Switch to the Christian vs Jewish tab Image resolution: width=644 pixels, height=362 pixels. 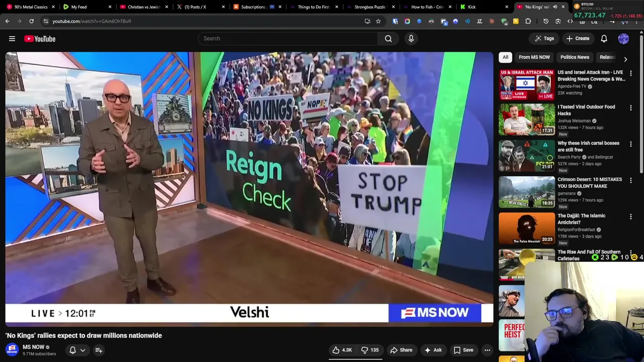pos(143,7)
